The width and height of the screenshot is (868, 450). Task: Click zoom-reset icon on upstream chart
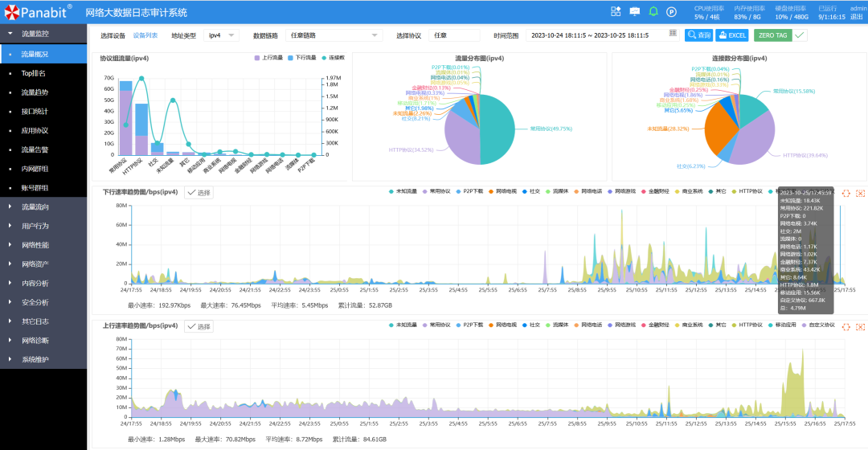tap(860, 327)
